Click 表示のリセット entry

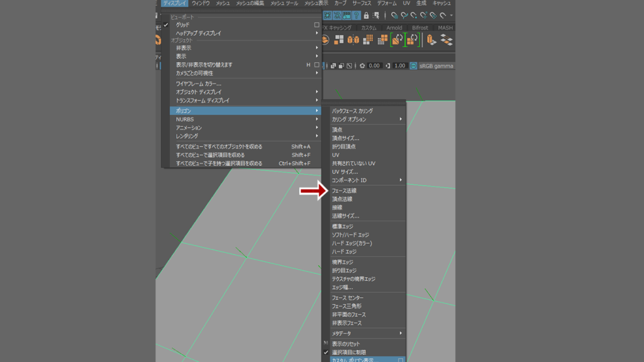(x=364, y=344)
